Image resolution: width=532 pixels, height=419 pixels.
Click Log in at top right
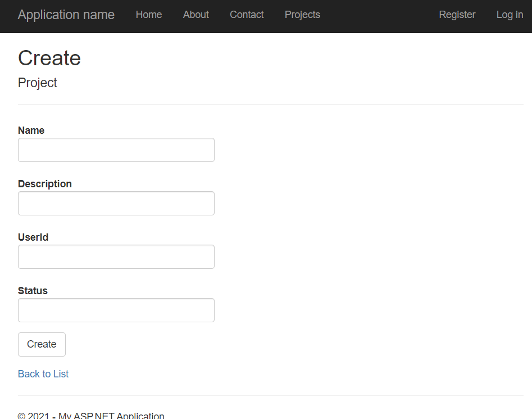click(510, 15)
